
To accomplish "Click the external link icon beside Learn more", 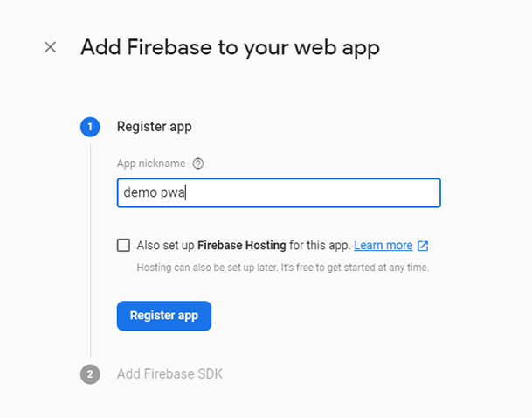I will (x=423, y=246).
